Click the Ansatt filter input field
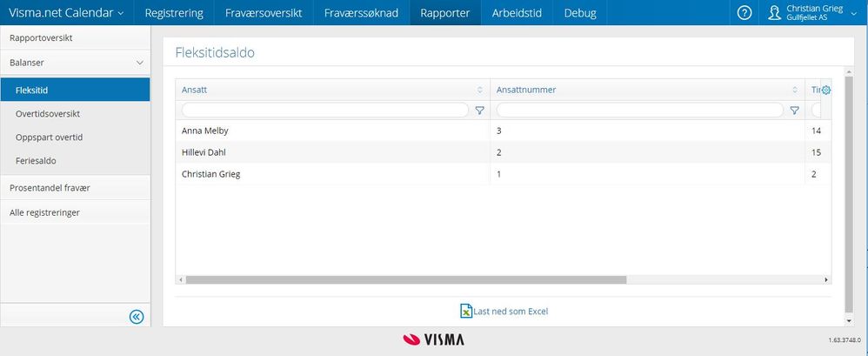Viewport: 868px width, 356px height. 325,111
